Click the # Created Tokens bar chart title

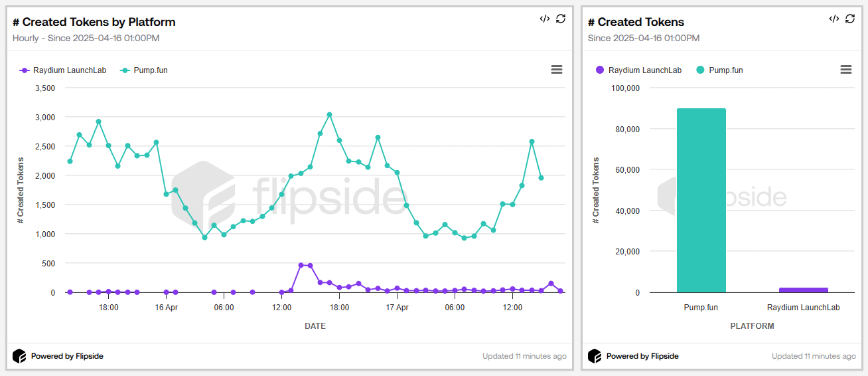pyautogui.click(x=636, y=22)
